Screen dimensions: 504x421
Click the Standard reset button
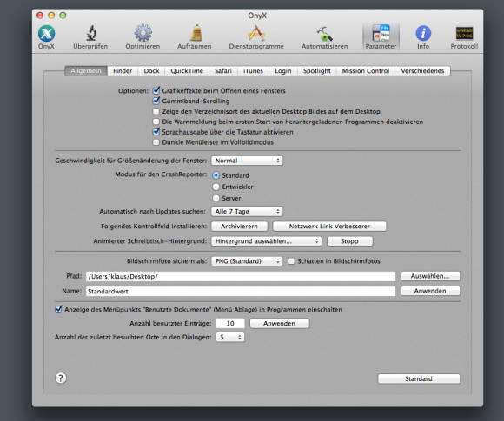pos(419,378)
